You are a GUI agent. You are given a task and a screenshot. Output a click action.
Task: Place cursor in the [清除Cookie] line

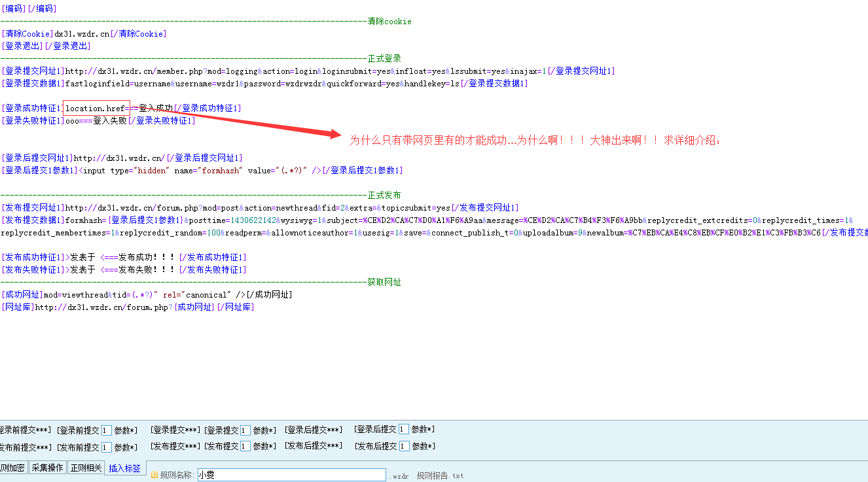click(x=84, y=34)
